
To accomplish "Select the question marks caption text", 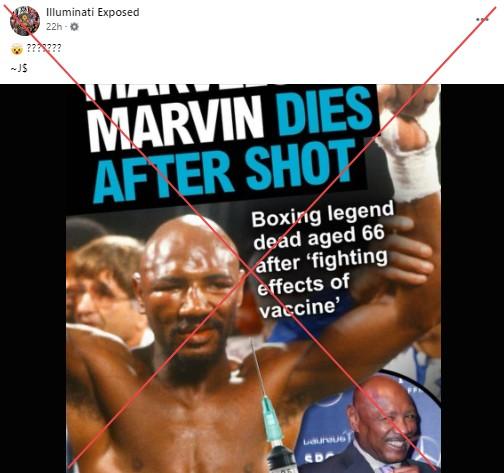I will [44, 48].
